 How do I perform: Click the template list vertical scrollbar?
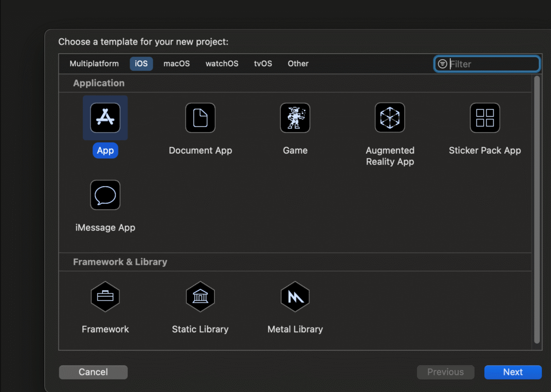coord(536,210)
